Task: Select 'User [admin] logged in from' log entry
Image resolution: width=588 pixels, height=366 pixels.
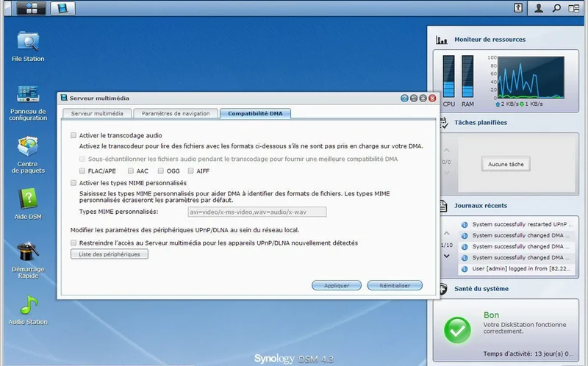Action: (517, 269)
